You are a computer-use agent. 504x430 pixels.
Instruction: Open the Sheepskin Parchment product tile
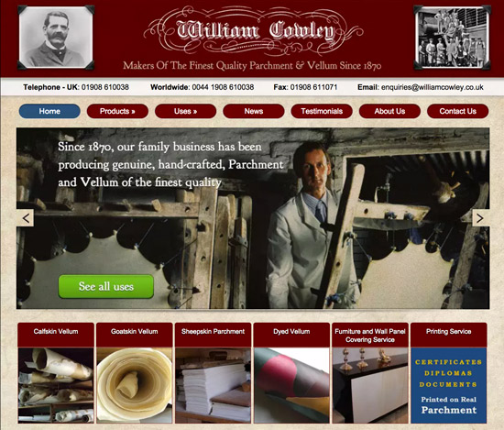213,373
